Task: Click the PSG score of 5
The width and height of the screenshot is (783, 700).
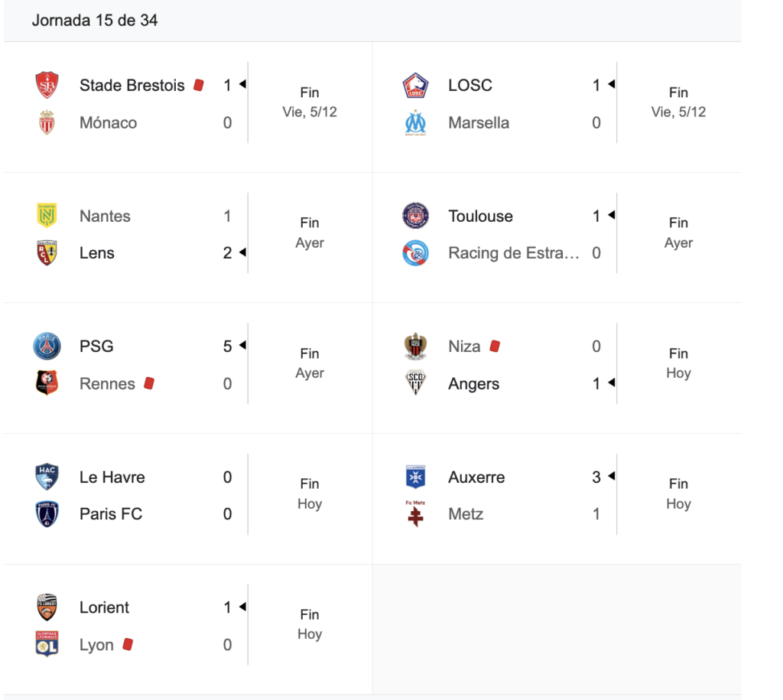Action: 227,347
